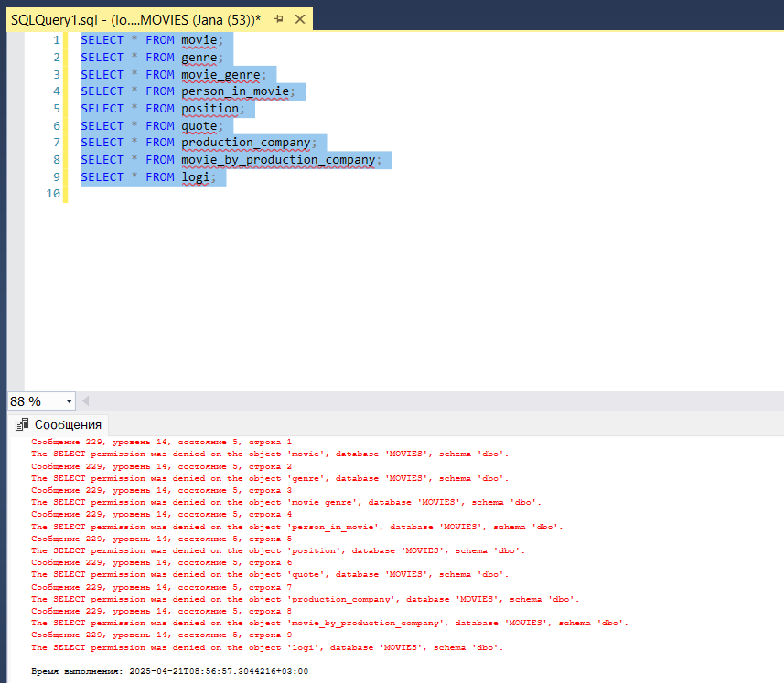Click the permission denied message for object 'production_company'
Image resolution: width=784 pixels, height=683 pixels.
[305, 600]
